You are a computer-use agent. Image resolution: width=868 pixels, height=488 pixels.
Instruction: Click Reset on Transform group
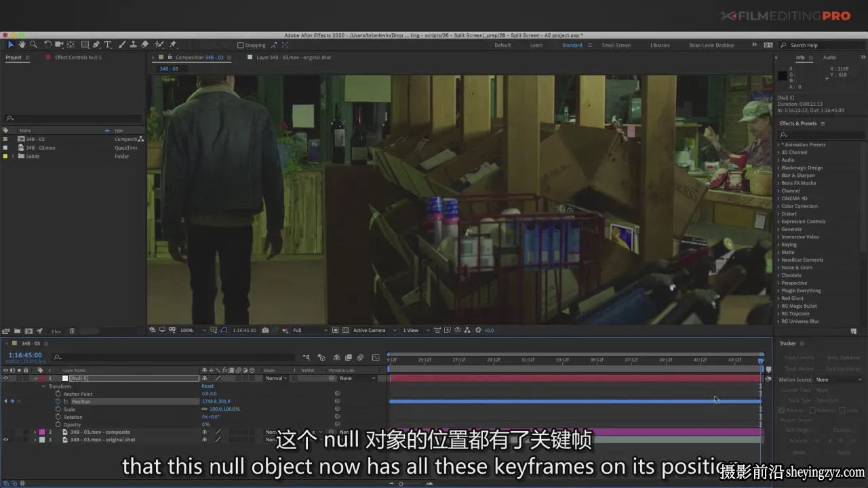tap(208, 386)
